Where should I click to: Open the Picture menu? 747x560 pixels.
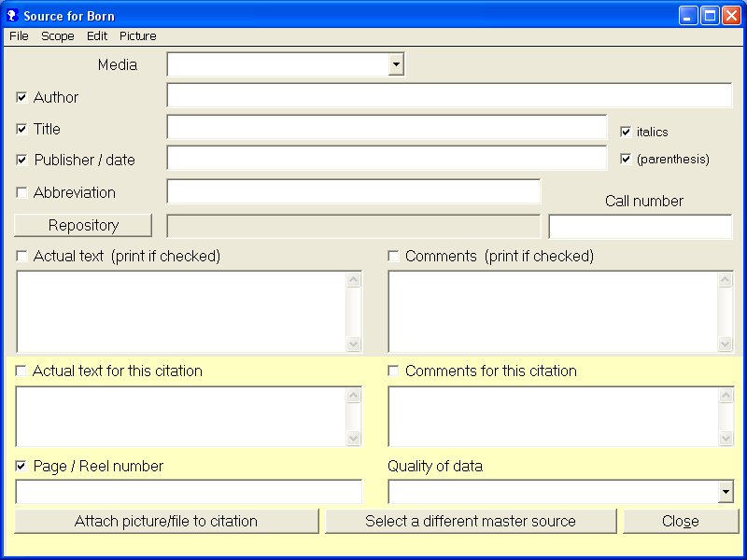pos(137,36)
